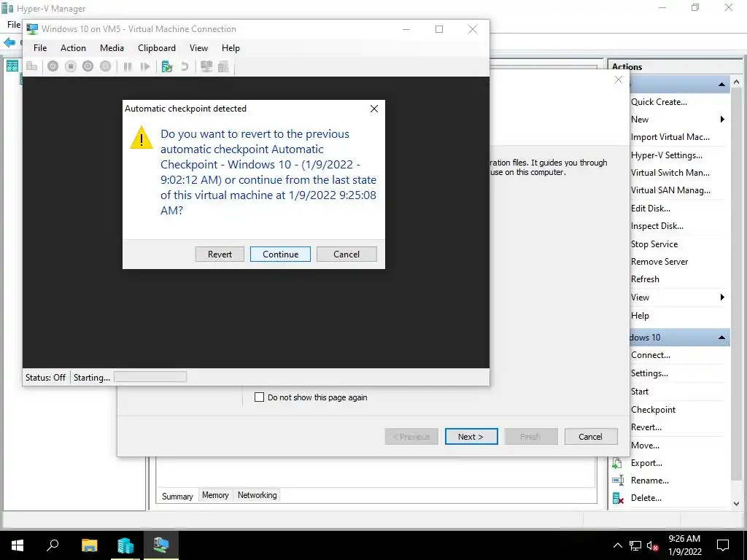Click the Starting progress bar
Screen dimensions: 747x560
[x=150, y=377]
